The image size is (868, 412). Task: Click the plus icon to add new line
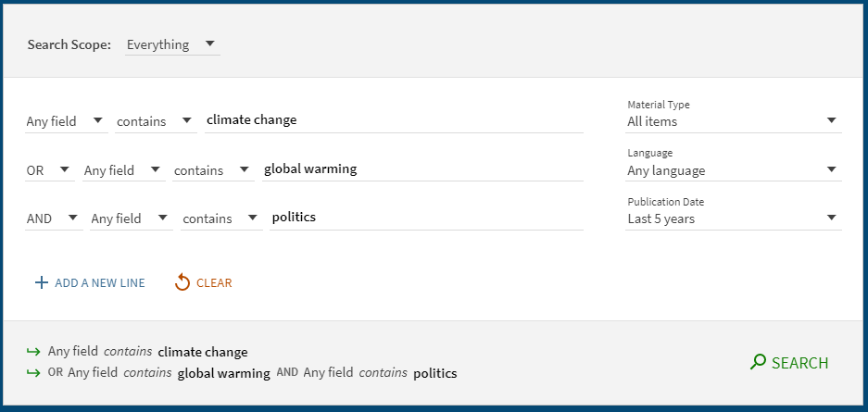pyautogui.click(x=41, y=282)
